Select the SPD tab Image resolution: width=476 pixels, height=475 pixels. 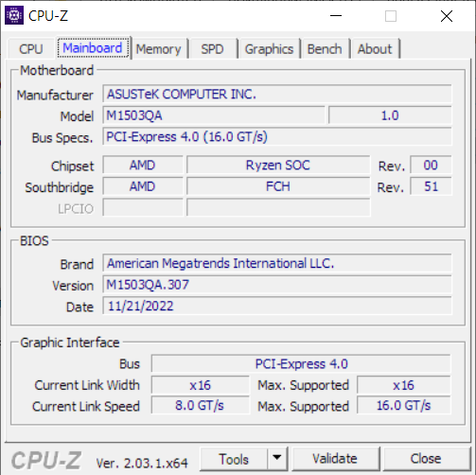tap(212, 49)
